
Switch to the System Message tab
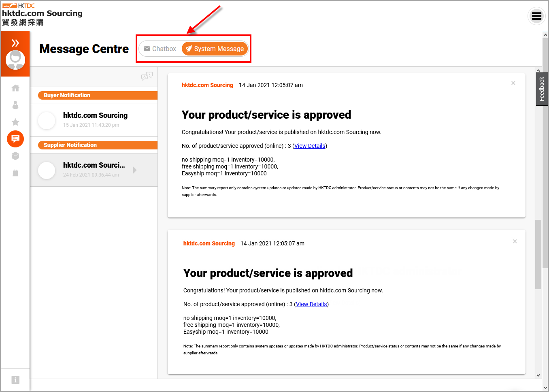pyautogui.click(x=215, y=49)
